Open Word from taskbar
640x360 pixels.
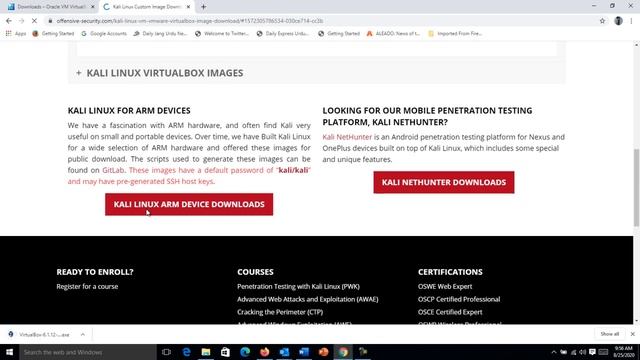tap(304, 352)
